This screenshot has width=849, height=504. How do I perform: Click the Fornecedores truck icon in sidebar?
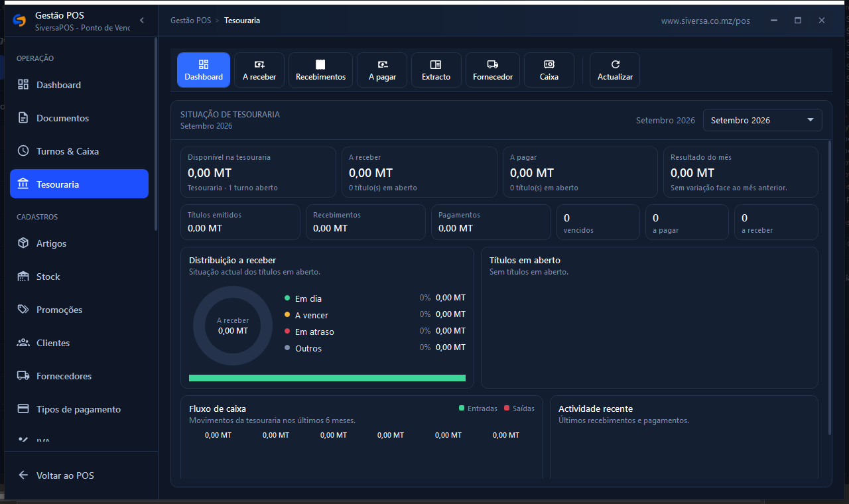click(x=23, y=376)
